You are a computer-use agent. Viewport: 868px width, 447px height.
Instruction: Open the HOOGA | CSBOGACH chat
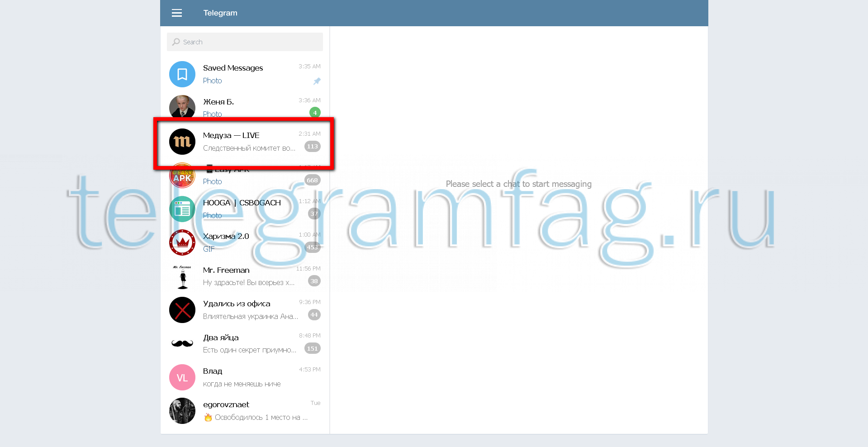point(242,203)
